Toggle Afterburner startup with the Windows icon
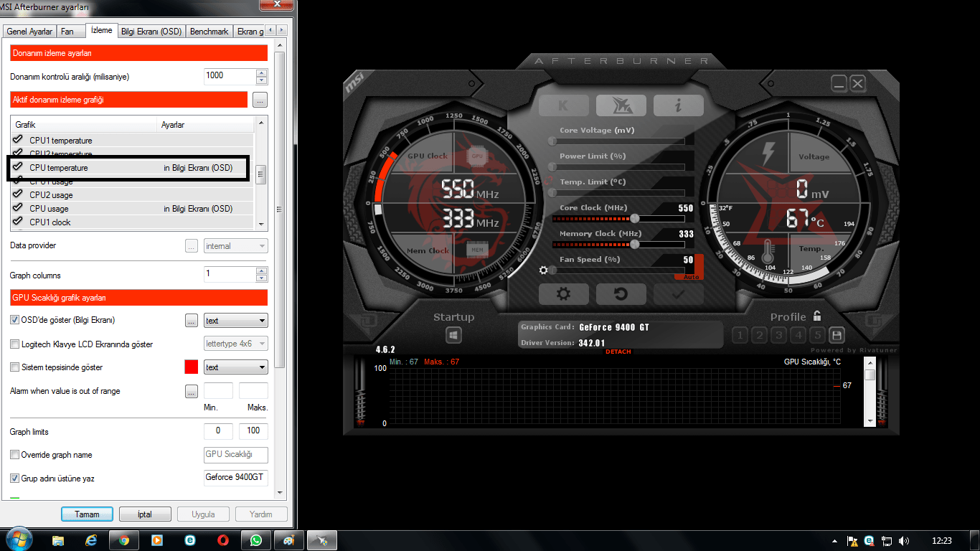The image size is (980, 551). (453, 335)
